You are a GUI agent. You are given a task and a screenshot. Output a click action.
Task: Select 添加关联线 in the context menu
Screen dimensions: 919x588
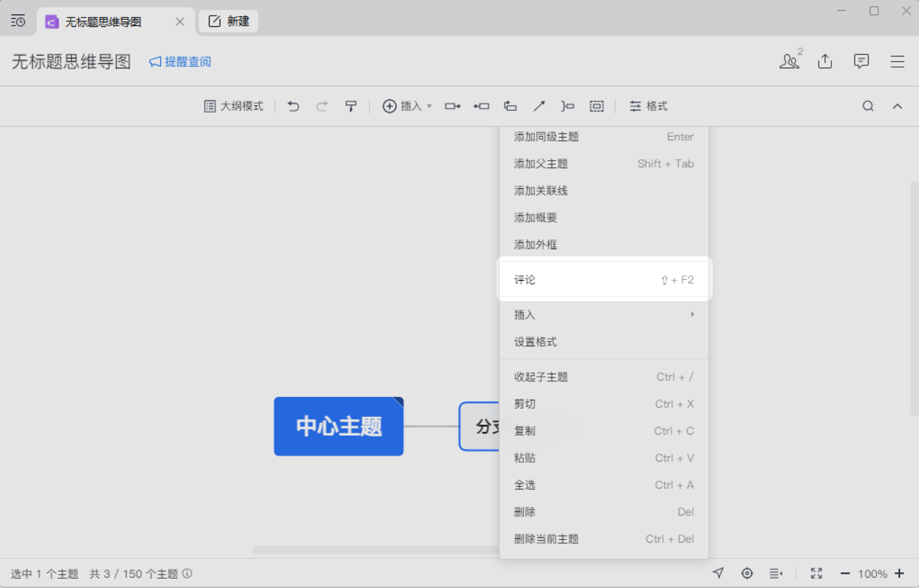[604, 191]
